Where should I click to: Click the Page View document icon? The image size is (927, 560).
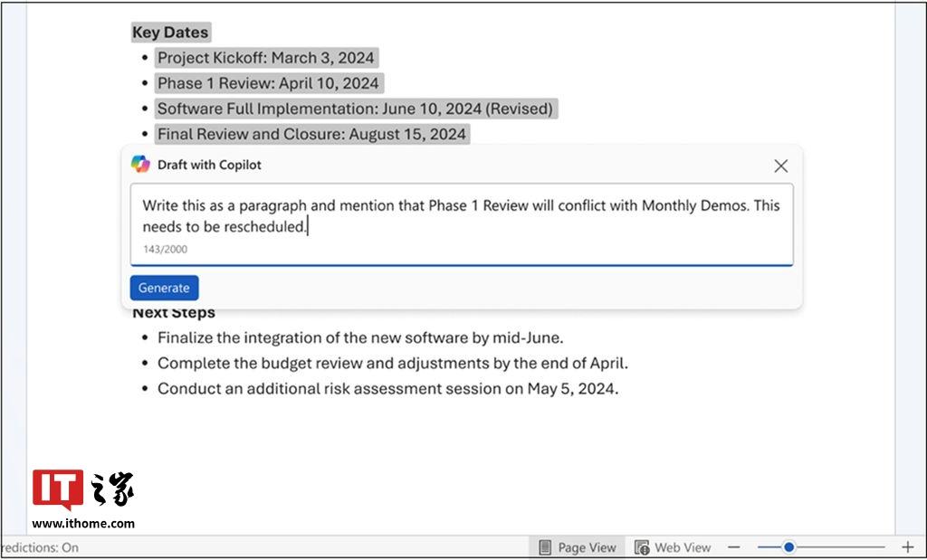click(545, 547)
